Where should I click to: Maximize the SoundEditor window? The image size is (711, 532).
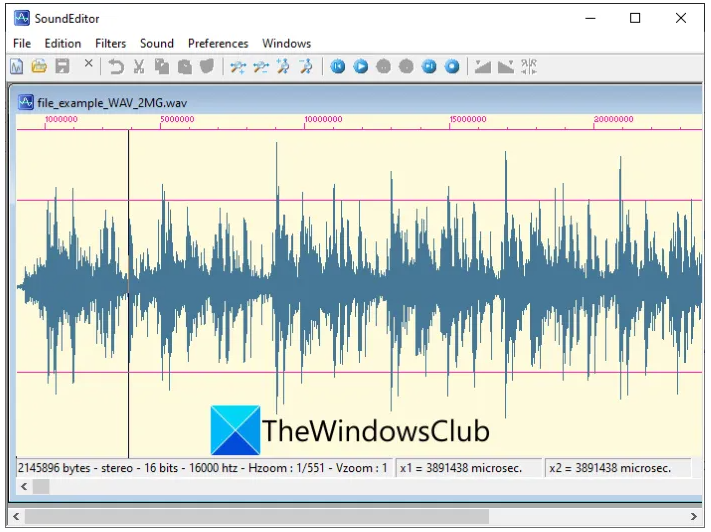[x=635, y=18]
